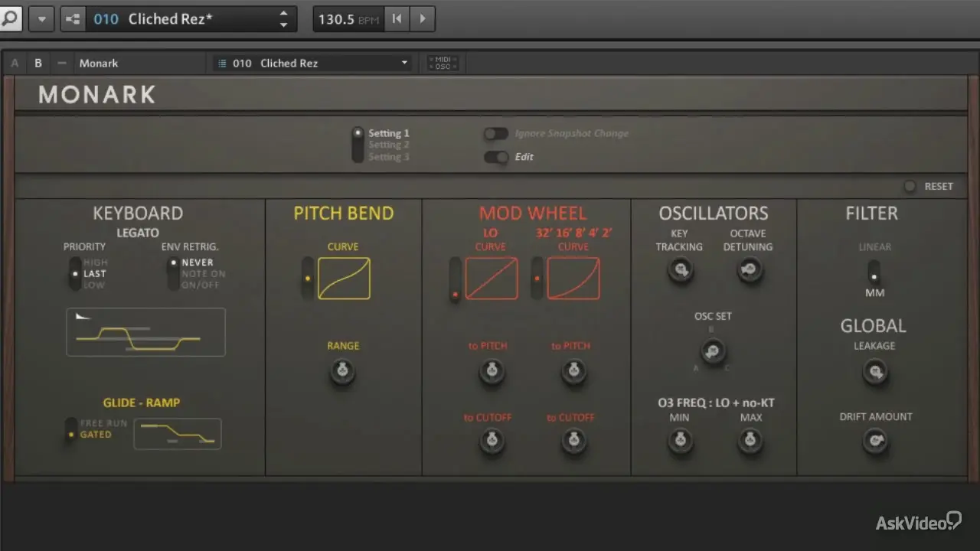Click the O3 FREQ MAX knob

[x=750, y=441]
